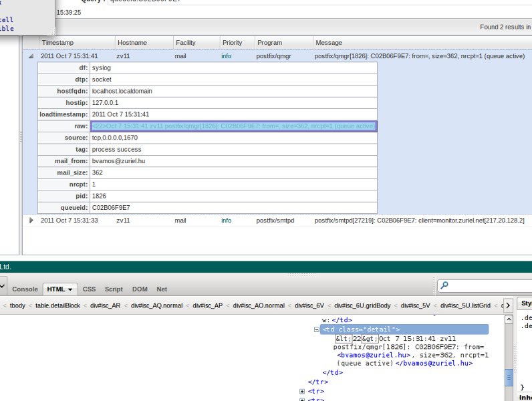Open the Console tab in Firebug
Screen dimensions: 532x401
(25, 289)
